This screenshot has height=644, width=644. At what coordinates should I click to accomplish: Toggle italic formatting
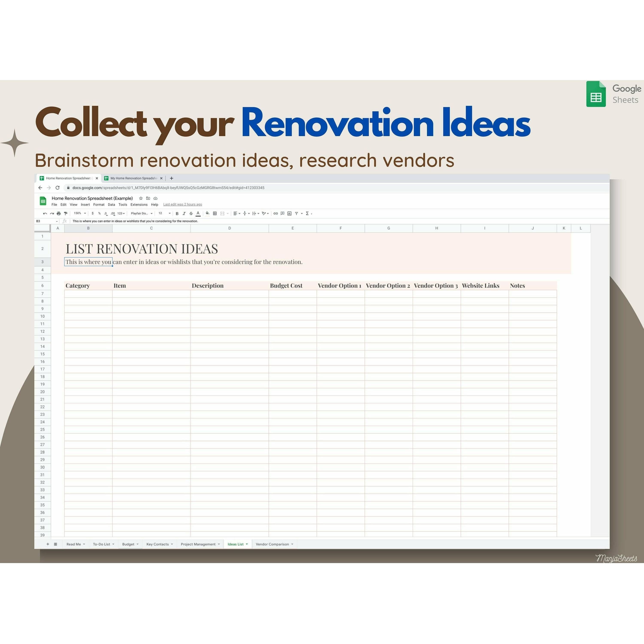click(184, 213)
